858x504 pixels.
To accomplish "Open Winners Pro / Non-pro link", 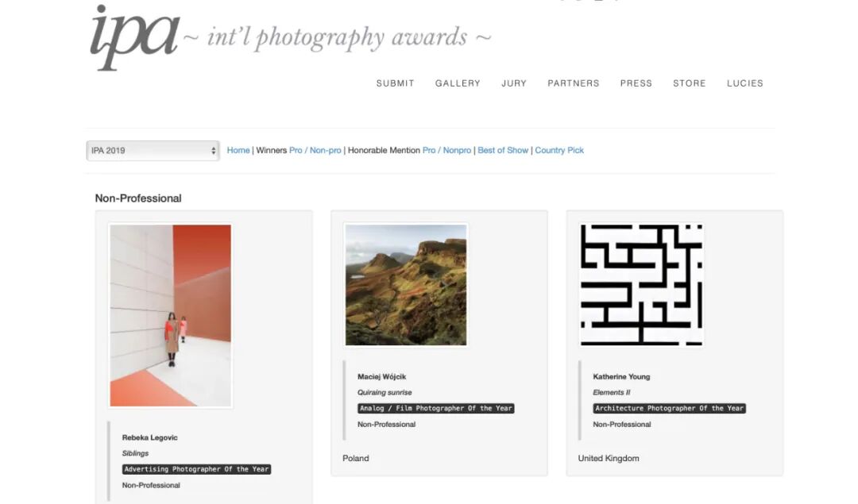I will point(315,150).
